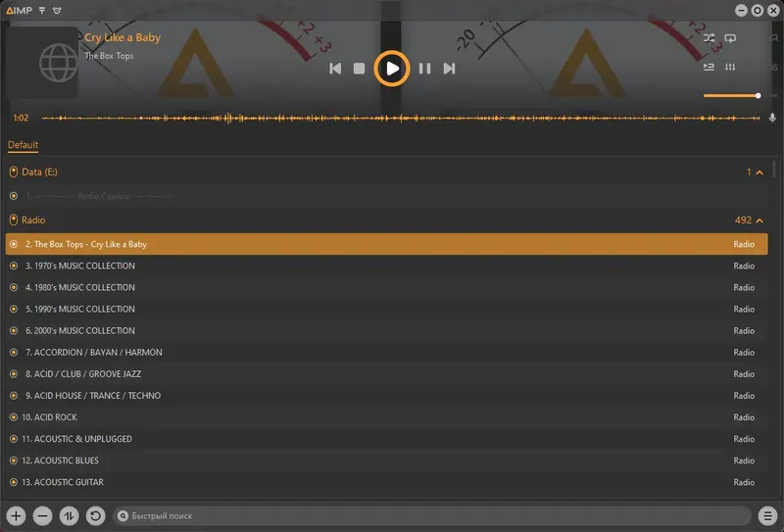Click the playlist vertical scrollbar
The width and height of the screenshot is (784, 532).
click(774, 169)
